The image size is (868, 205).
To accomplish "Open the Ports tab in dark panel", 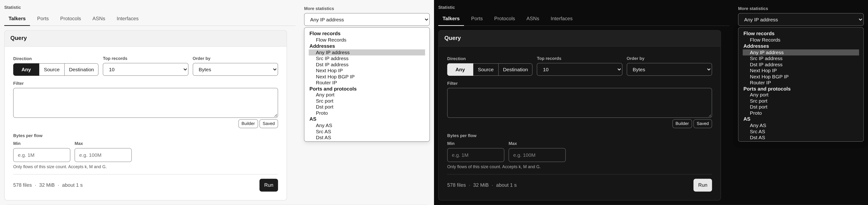I will (x=477, y=19).
